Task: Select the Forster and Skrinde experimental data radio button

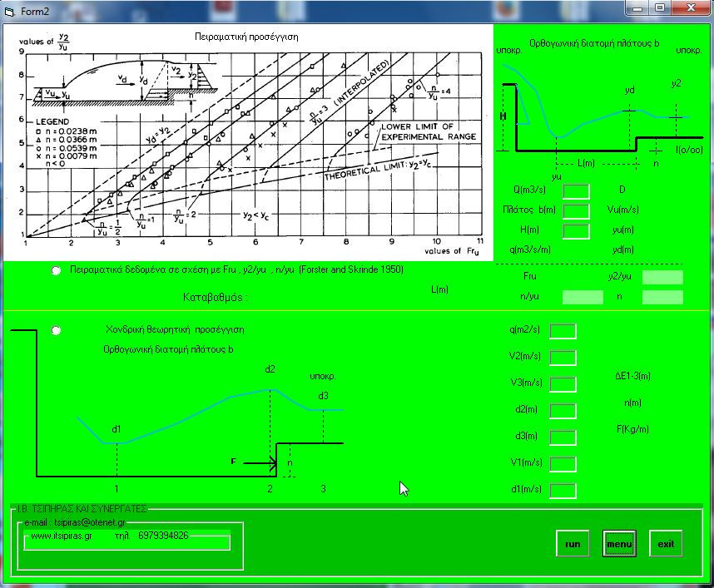Action: tap(56, 271)
